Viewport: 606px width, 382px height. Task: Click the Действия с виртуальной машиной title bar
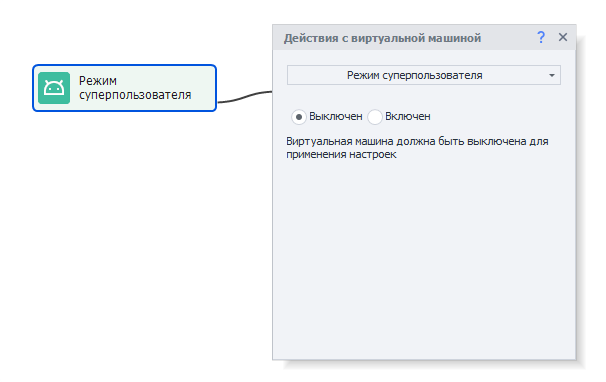[x=424, y=38]
